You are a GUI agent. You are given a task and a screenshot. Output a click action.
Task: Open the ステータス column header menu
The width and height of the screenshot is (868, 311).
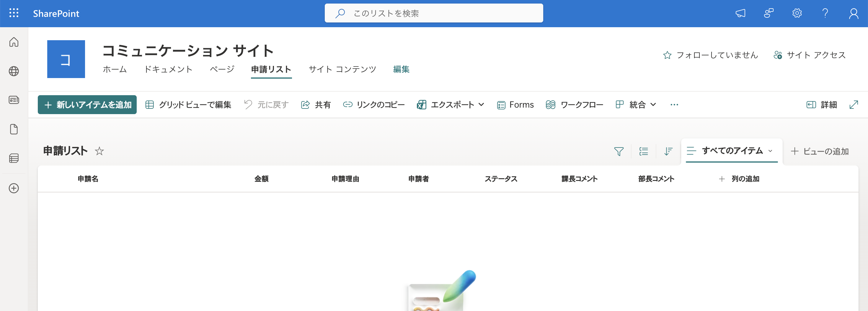pyautogui.click(x=501, y=179)
